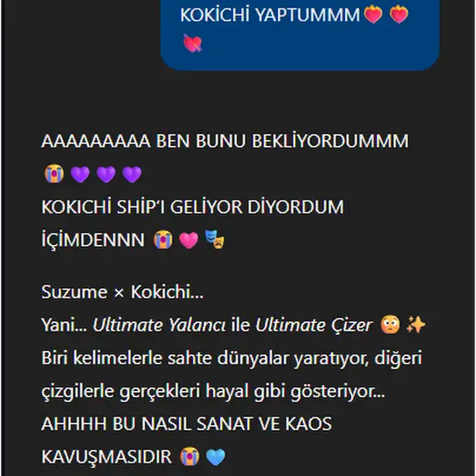
Task: Click the last purple heart emoji
Action: pos(132,174)
